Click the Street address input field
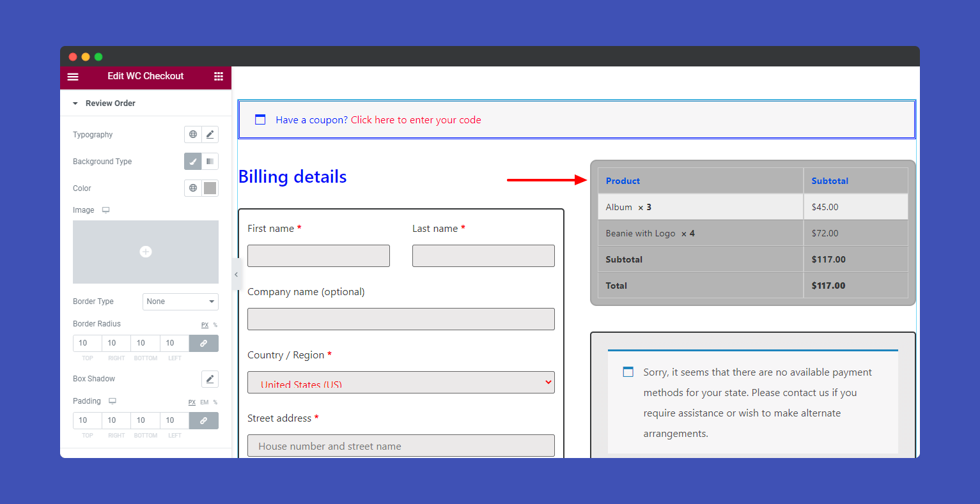The height and width of the screenshot is (504, 980). point(401,446)
